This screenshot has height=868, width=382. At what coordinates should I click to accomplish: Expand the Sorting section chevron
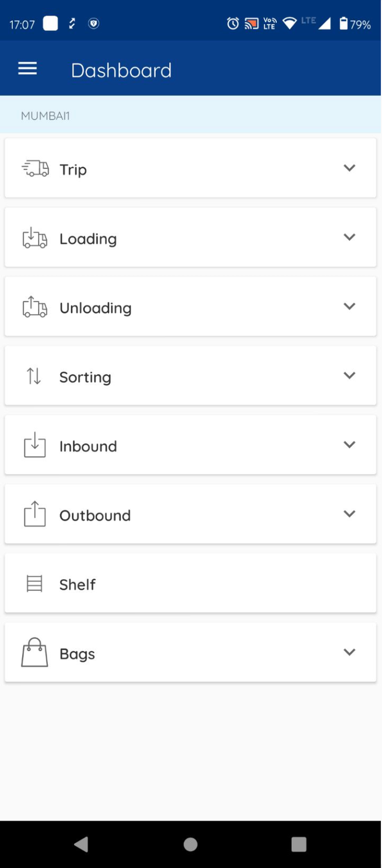[350, 375]
